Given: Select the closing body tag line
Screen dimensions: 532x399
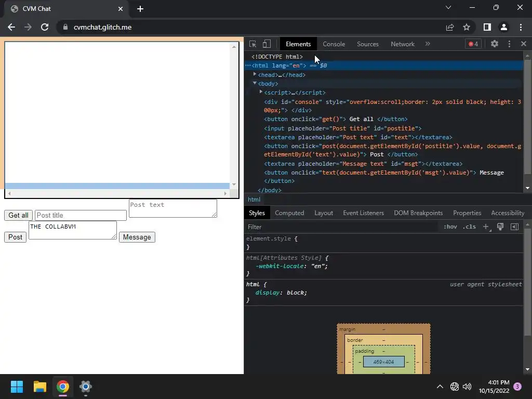Looking at the screenshot, I should pyautogui.click(x=270, y=190).
